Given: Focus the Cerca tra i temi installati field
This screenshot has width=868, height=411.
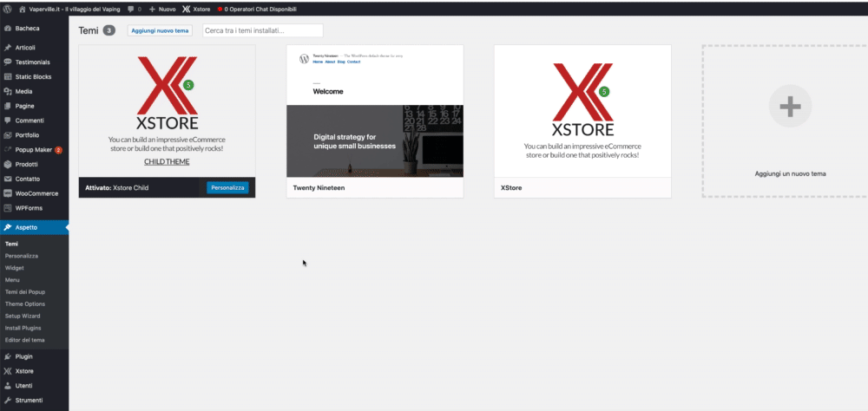Looking at the screenshot, I should tap(263, 31).
